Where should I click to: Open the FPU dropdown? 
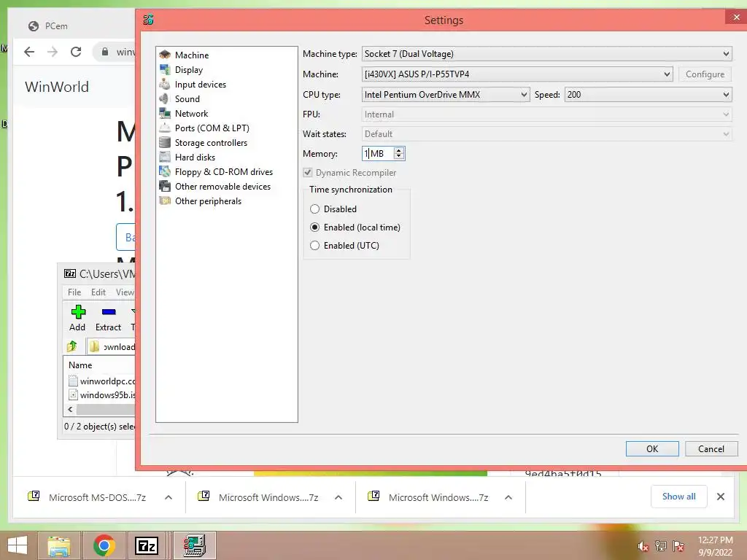tap(546, 114)
